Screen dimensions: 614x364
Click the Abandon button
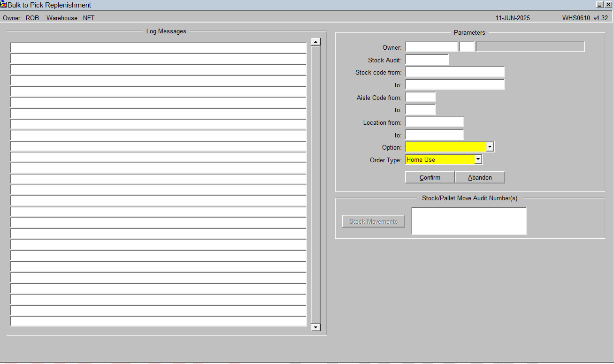480,177
